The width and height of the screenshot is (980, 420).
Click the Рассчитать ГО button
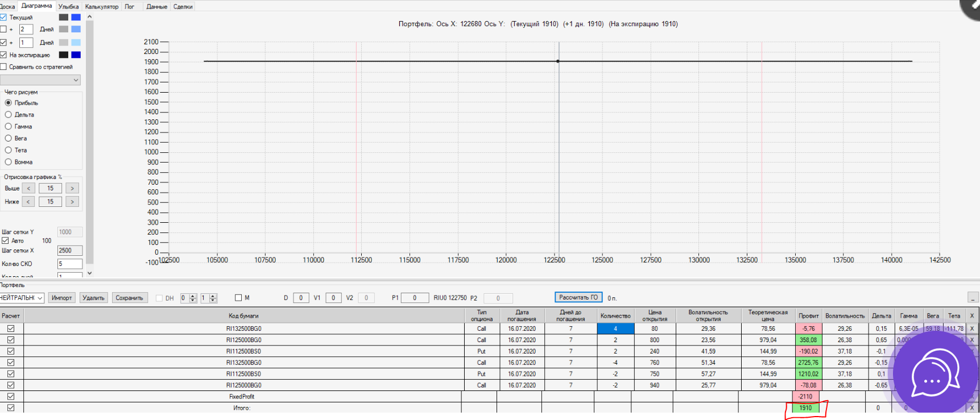578,297
